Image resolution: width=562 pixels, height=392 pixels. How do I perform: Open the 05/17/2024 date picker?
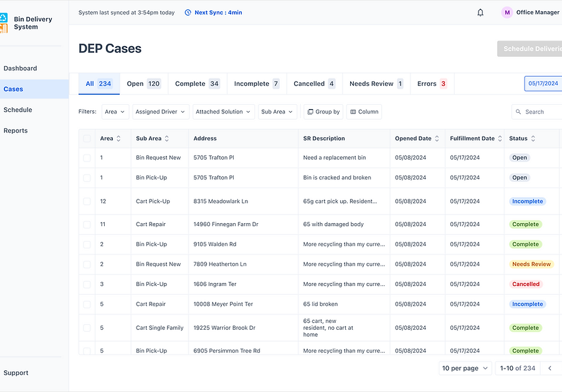(543, 84)
